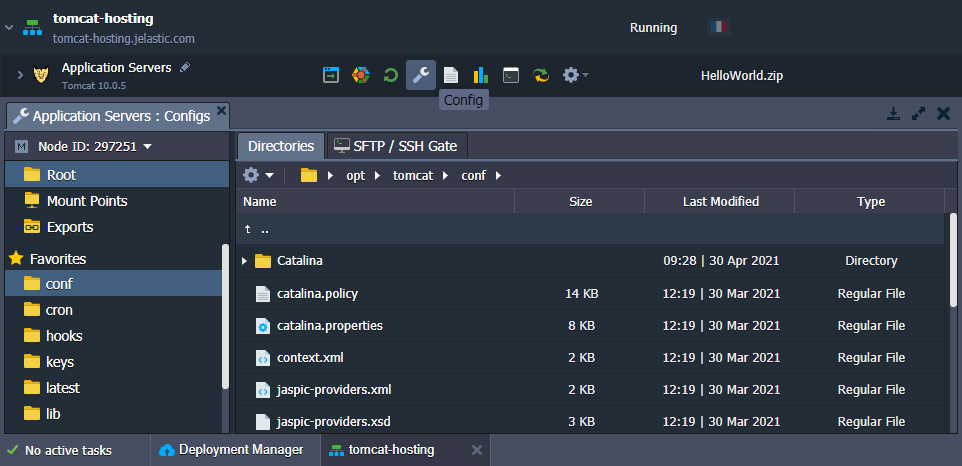
Task: Click the opt breadcrumb segment
Action: pos(355,175)
